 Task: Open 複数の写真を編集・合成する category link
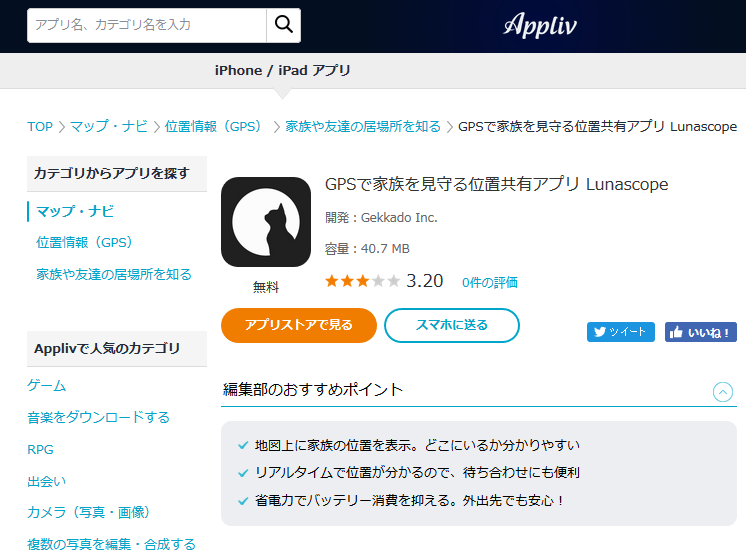click(x=111, y=544)
